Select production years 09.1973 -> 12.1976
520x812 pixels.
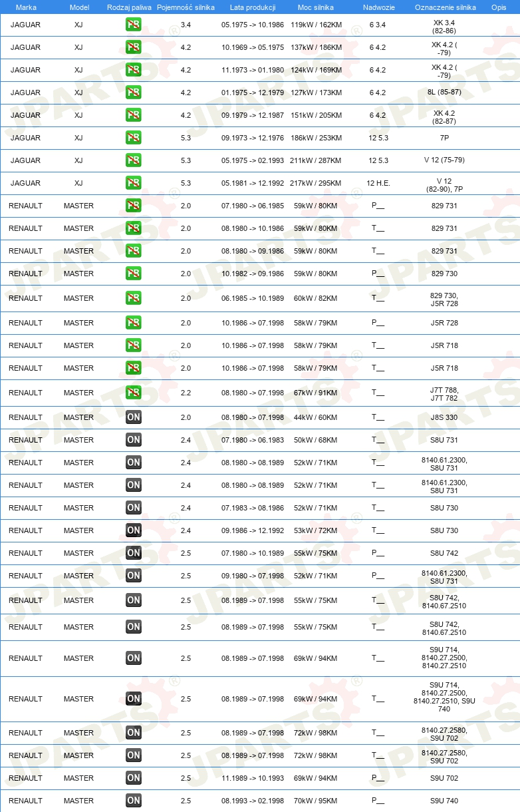click(253, 138)
